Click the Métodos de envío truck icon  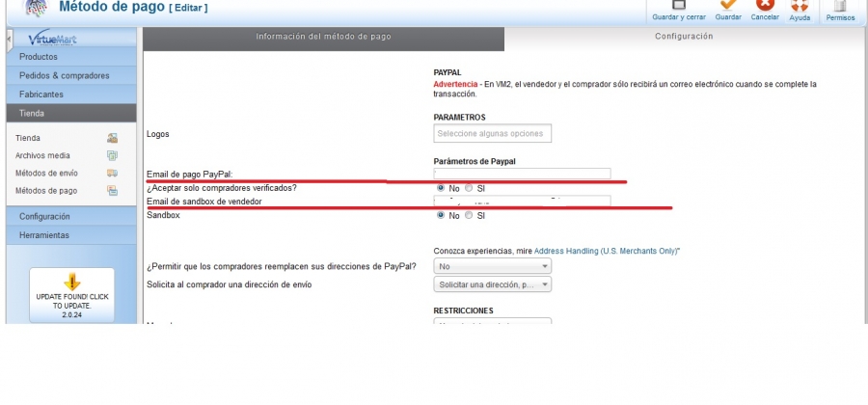click(113, 174)
